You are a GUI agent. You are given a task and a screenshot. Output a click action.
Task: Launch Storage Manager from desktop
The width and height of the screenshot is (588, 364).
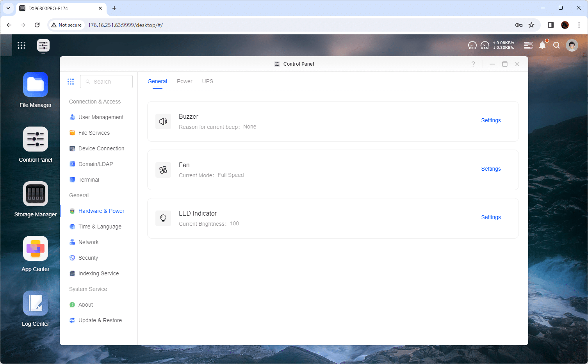[36, 194]
